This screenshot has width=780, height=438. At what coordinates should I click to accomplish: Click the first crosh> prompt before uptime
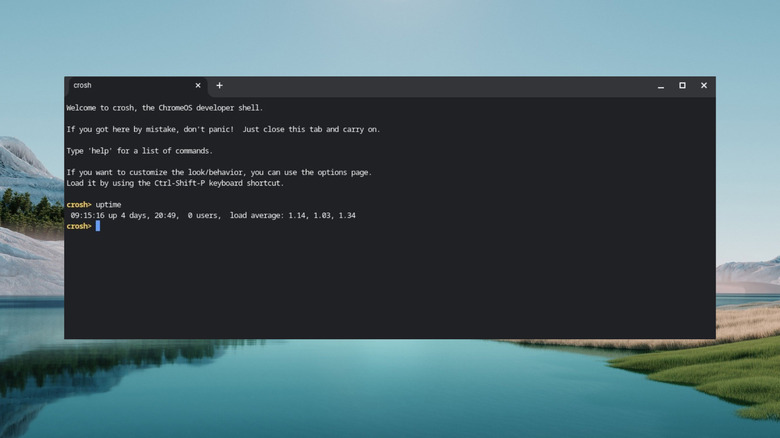[x=78, y=204]
